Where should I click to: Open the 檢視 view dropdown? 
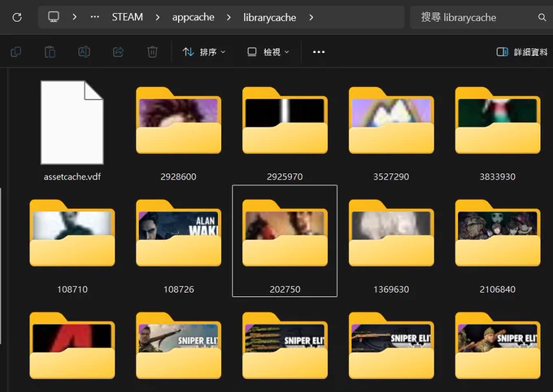pyautogui.click(x=268, y=52)
